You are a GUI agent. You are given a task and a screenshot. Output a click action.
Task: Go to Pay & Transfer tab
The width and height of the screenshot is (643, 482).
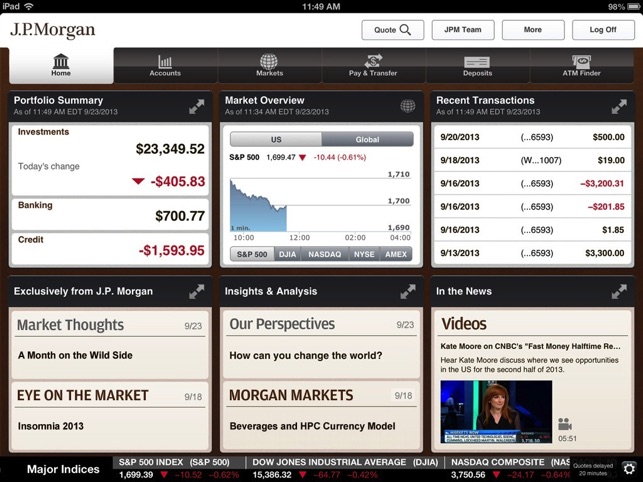click(x=373, y=66)
